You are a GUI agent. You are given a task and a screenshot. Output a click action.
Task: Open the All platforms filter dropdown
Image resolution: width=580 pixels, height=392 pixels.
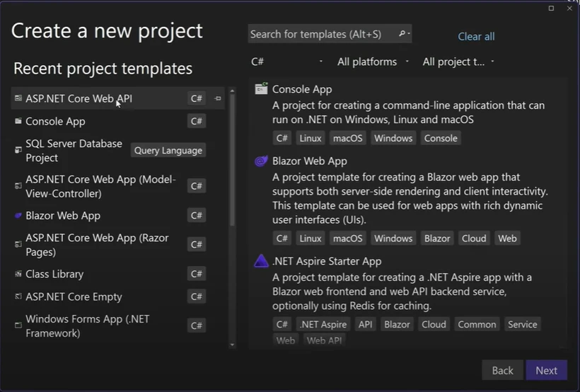point(373,62)
